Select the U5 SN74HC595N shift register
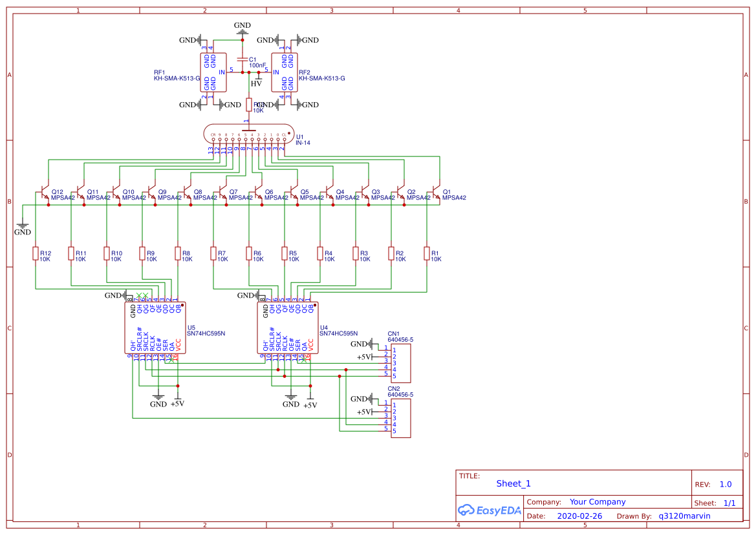 pos(156,328)
